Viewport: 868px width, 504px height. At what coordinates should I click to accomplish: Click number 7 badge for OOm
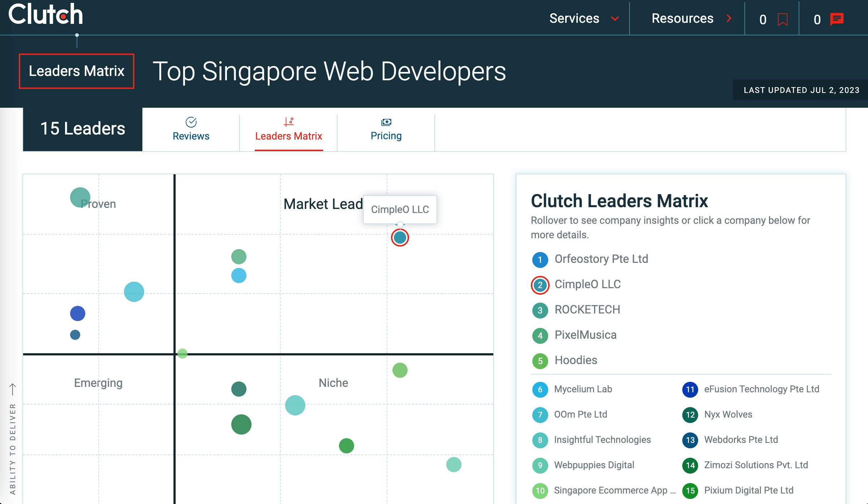540,415
